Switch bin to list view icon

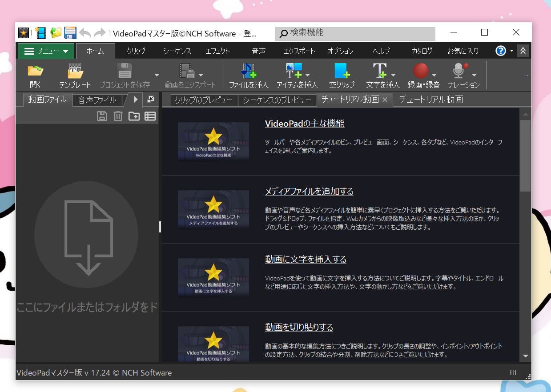(150, 116)
